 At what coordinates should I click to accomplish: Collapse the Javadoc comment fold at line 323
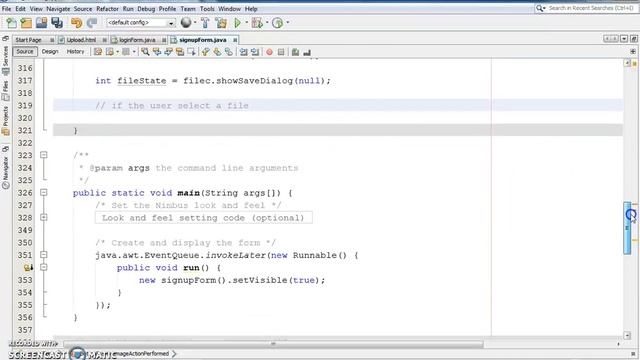coord(44,155)
